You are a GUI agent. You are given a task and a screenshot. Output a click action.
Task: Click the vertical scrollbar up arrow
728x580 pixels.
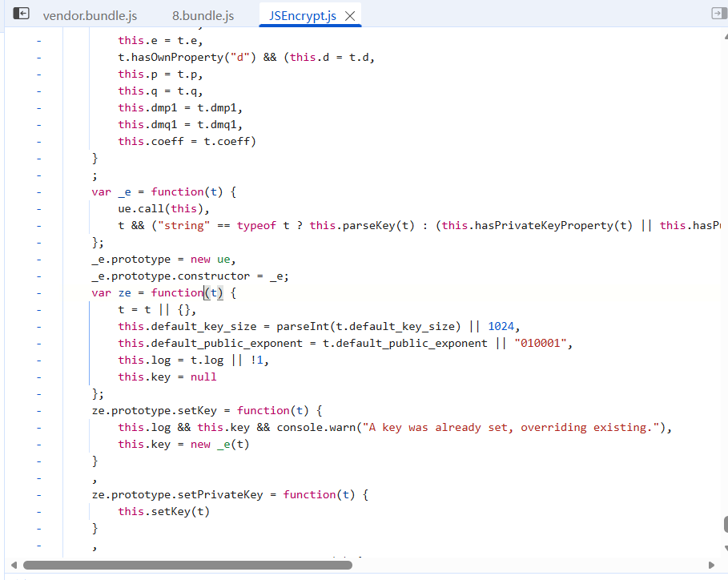point(726,36)
